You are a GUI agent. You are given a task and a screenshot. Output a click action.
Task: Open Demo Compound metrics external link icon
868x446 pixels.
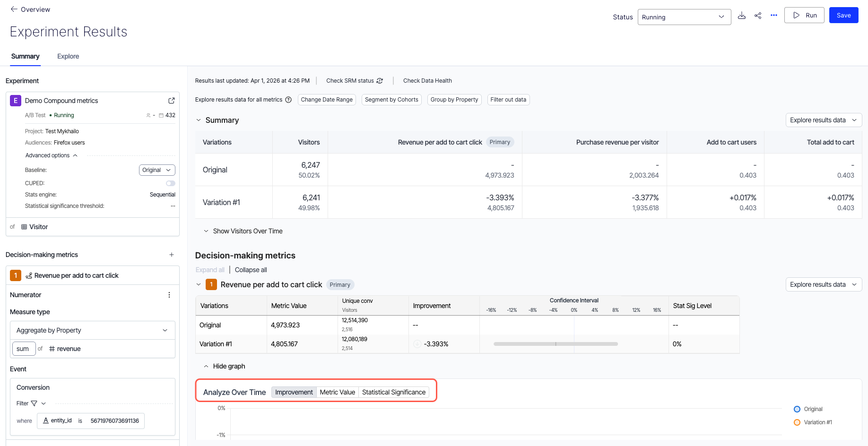(x=172, y=101)
